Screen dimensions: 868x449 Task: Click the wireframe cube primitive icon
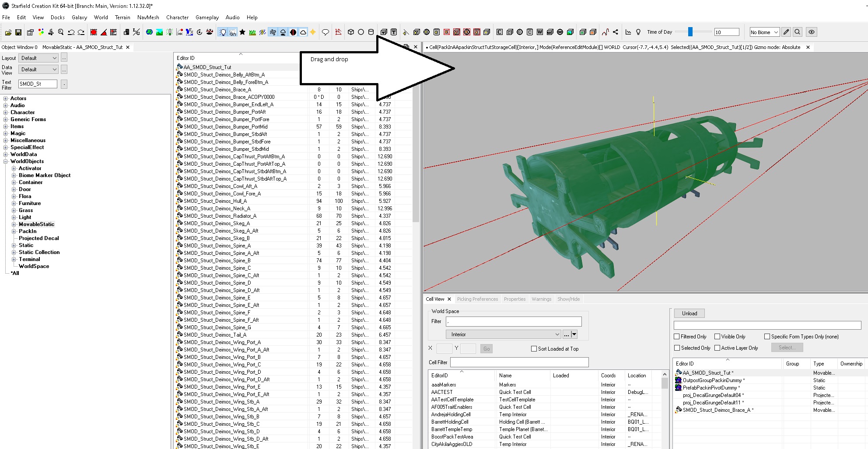click(351, 32)
